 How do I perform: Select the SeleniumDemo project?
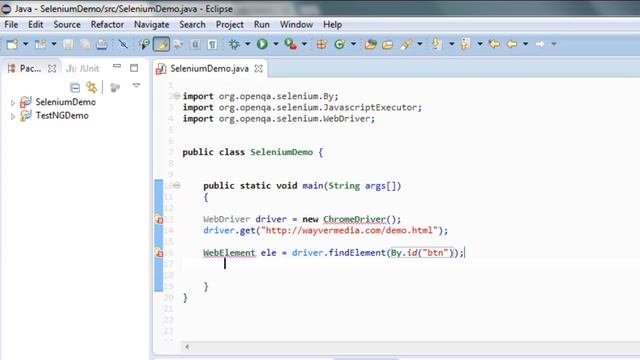pyautogui.click(x=58, y=102)
